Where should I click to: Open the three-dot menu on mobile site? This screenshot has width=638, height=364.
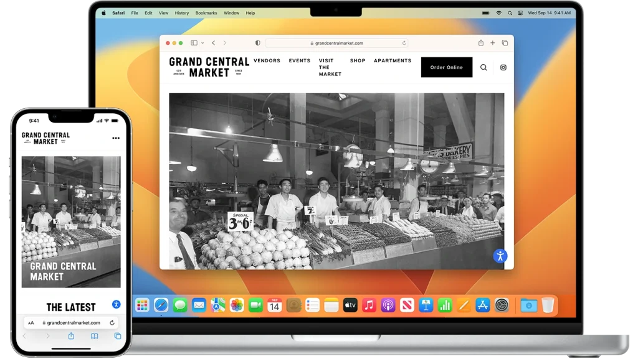[116, 138]
